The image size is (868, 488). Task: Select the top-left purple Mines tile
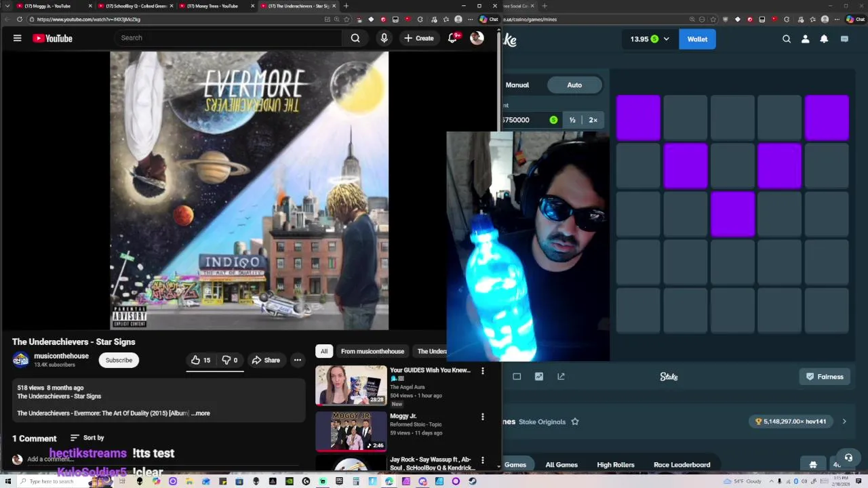click(638, 117)
